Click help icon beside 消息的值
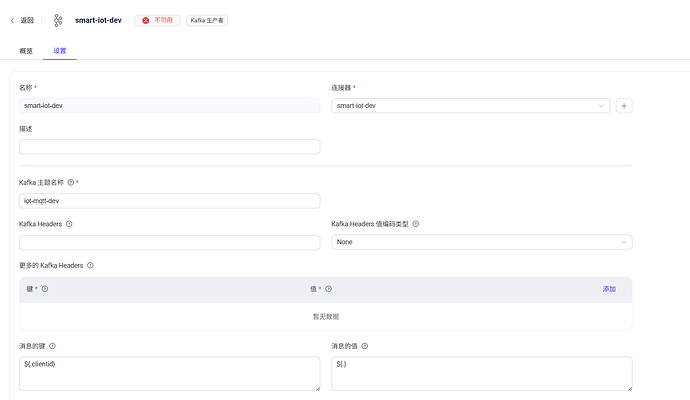690x400 pixels. 365,346
